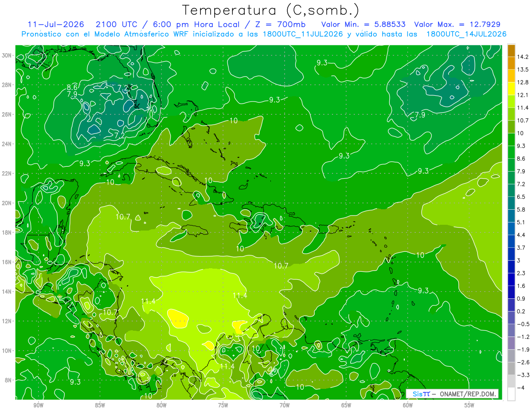532x411 pixels.
Task: Select the date text "11-Jul-2026"
Action: click(55, 24)
